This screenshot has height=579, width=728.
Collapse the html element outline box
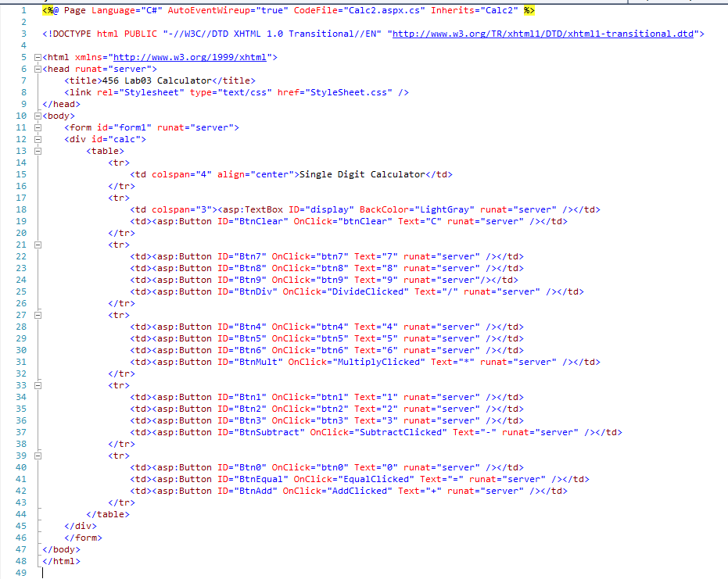point(38,58)
